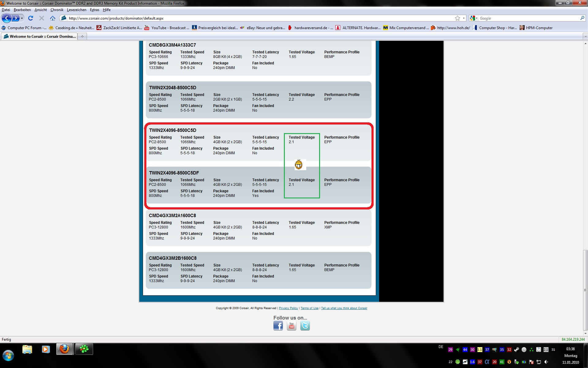Viewport: 588px width, 368px height.
Task: Open the volume speaker tray icon
Action: (546, 362)
